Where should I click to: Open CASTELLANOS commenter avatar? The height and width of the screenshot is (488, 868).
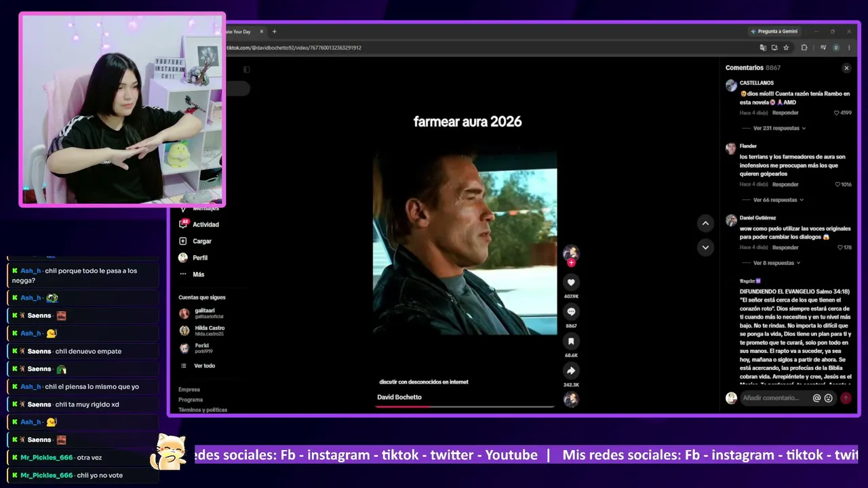731,85
